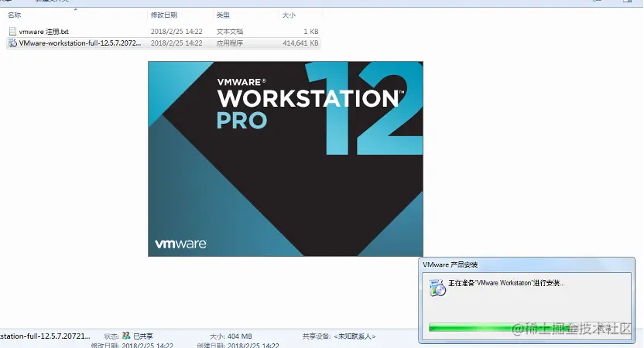This screenshot has width=644, height=348.
Task: Click the 未知联系人 shared device value
Action: [355, 336]
